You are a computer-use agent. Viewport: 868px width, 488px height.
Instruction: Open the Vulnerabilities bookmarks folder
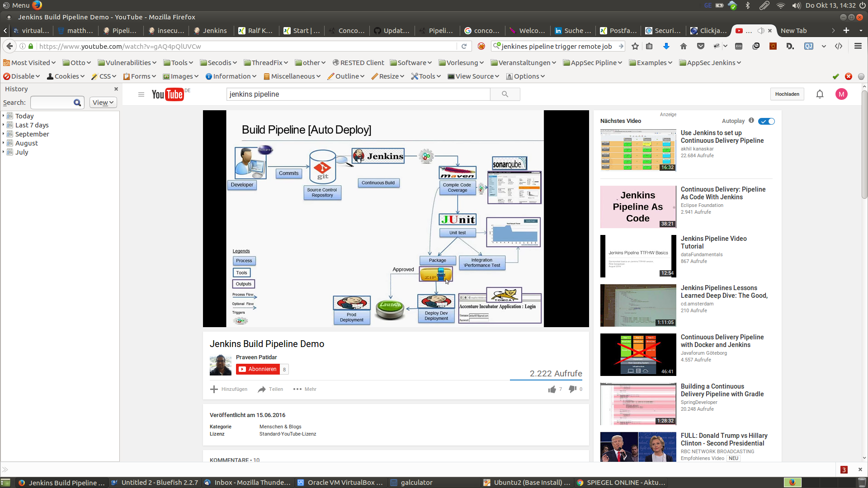127,63
